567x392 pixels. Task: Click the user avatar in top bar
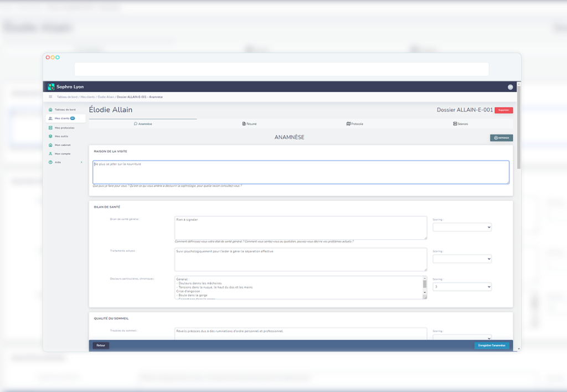(x=510, y=87)
